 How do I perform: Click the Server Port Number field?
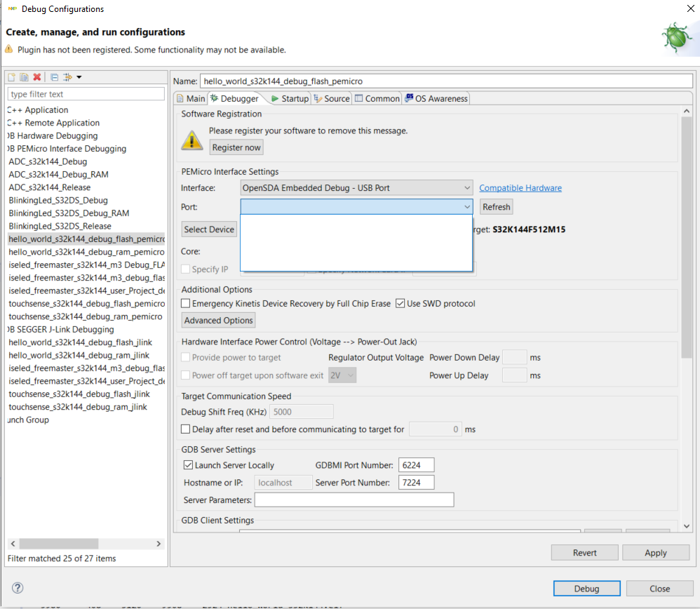416,483
